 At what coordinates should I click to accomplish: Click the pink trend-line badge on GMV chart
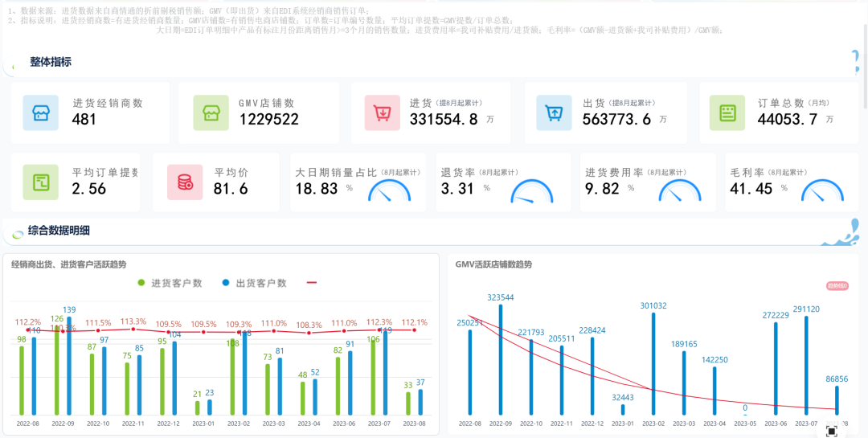pyautogui.click(x=837, y=286)
